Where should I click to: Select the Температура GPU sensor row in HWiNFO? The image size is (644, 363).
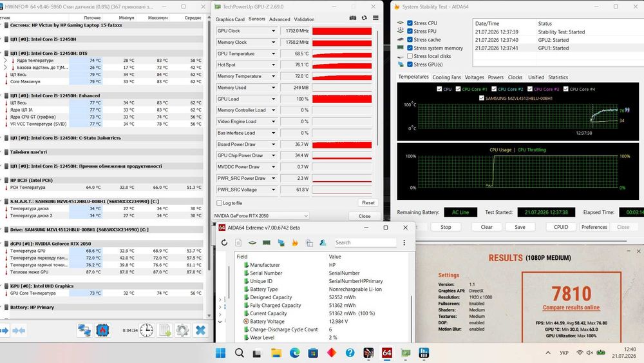102,251
